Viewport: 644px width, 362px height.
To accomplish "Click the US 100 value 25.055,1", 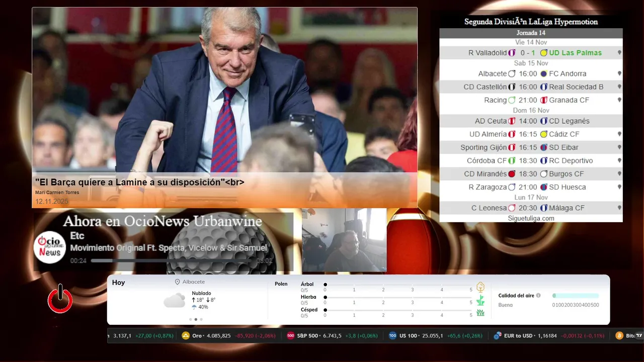I will coord(432,335).
